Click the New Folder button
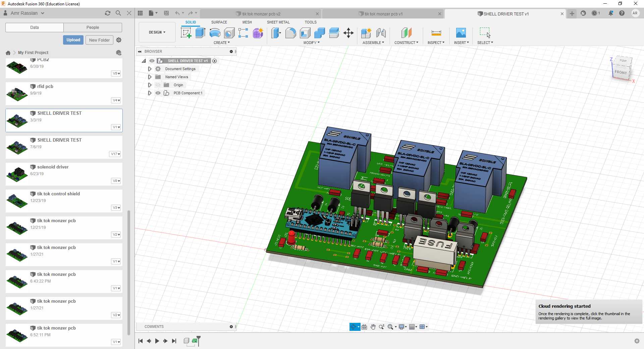644x349 pixels. coord(99,40)
